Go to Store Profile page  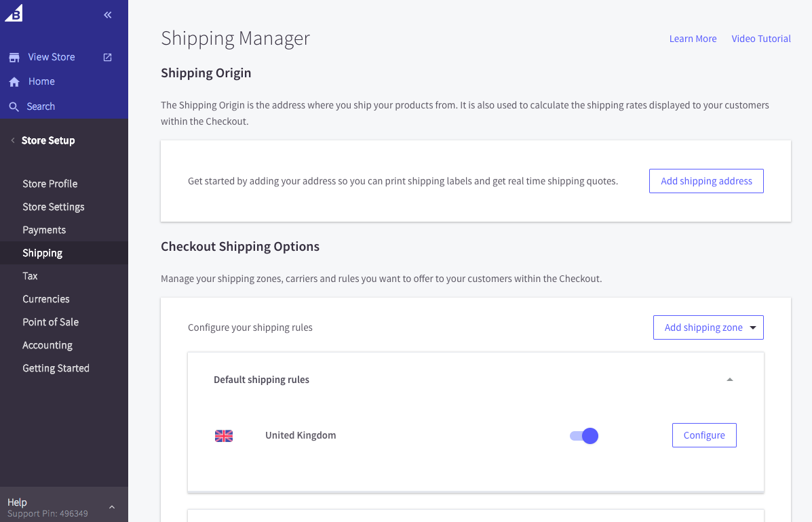coord(50,184)
